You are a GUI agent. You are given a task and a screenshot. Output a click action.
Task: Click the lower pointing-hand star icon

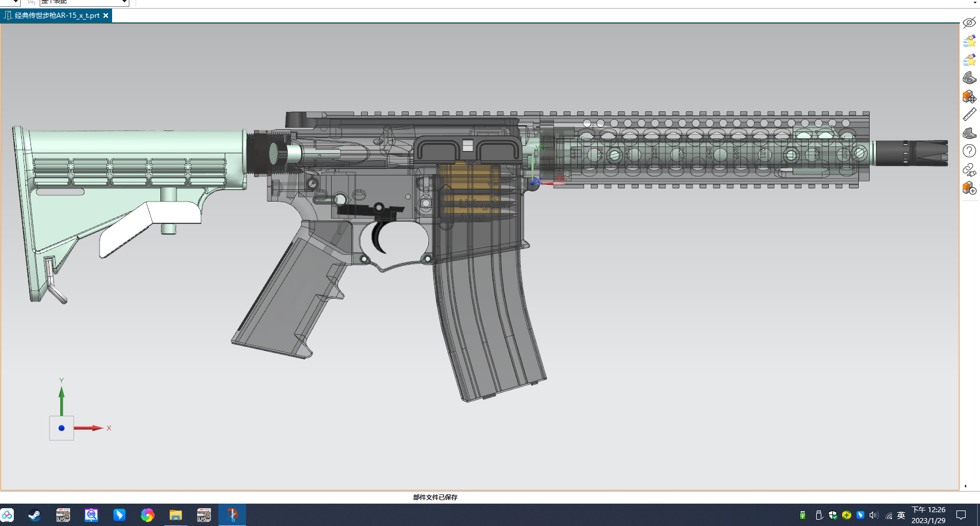(x=969, y=60)
